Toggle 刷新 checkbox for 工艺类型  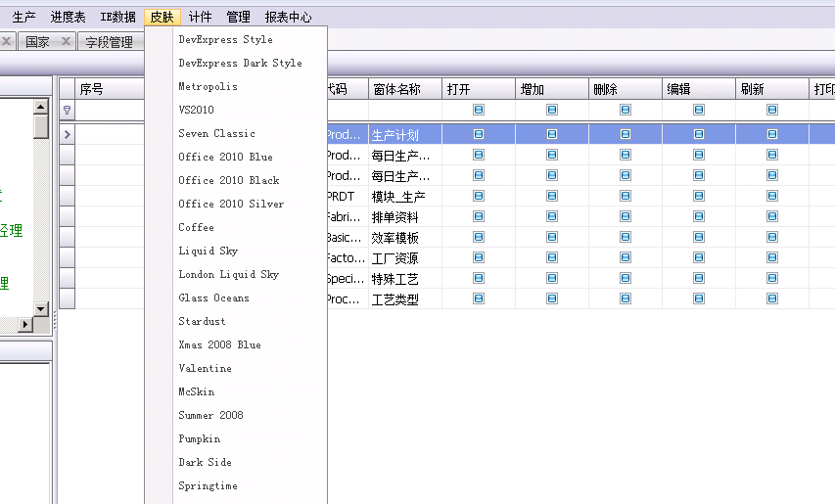pyautogui.click(x=772, y=298)
